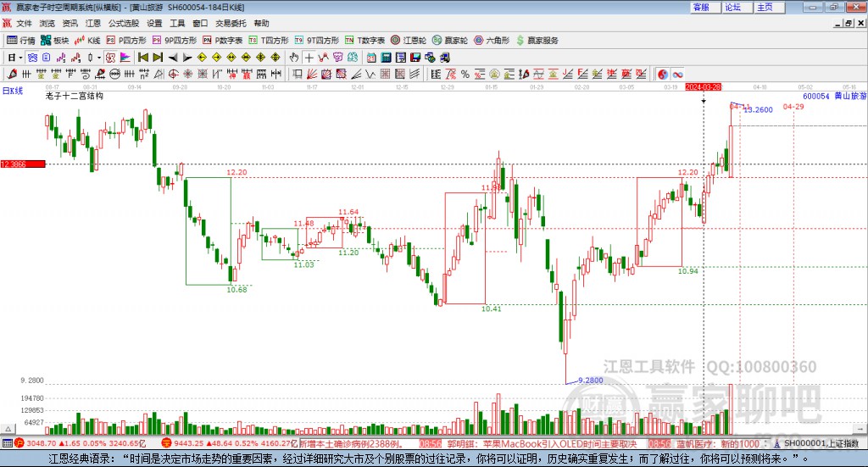
Task: Open the 9P四方形 tool
Action: (175, 41)
